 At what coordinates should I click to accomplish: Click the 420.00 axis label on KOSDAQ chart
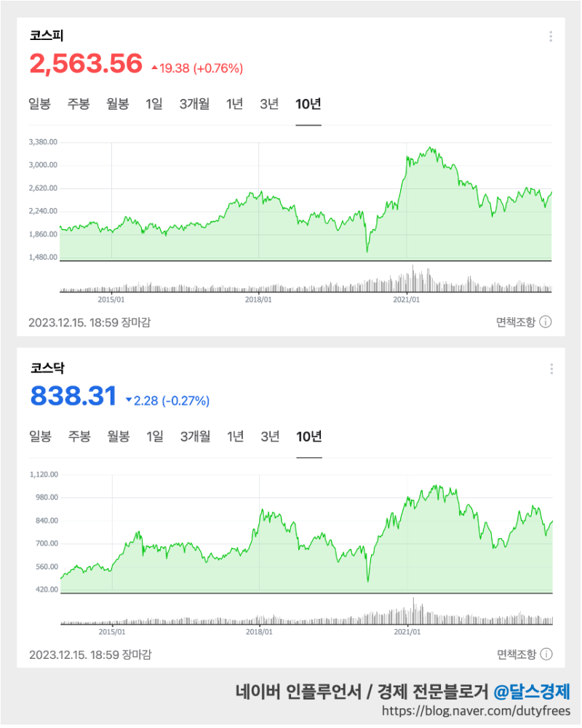47,590
